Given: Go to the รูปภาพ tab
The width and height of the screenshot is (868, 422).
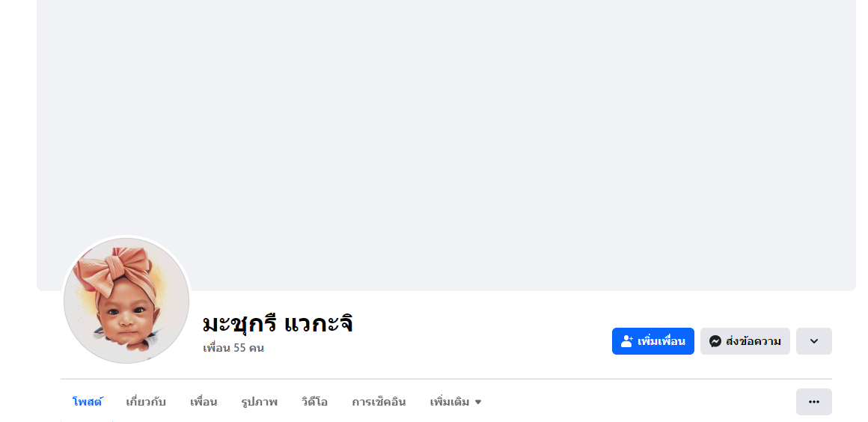Looking at the screenshot, I should tap(259, 402).
